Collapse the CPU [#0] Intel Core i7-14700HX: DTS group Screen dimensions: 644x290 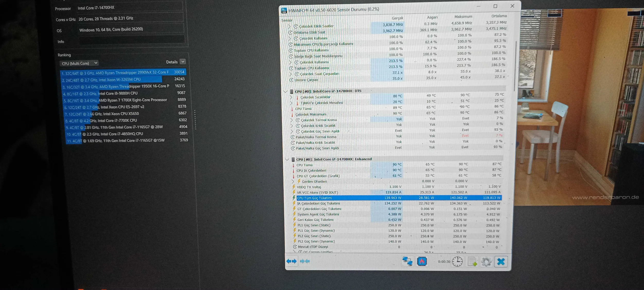tap(285, 92)
